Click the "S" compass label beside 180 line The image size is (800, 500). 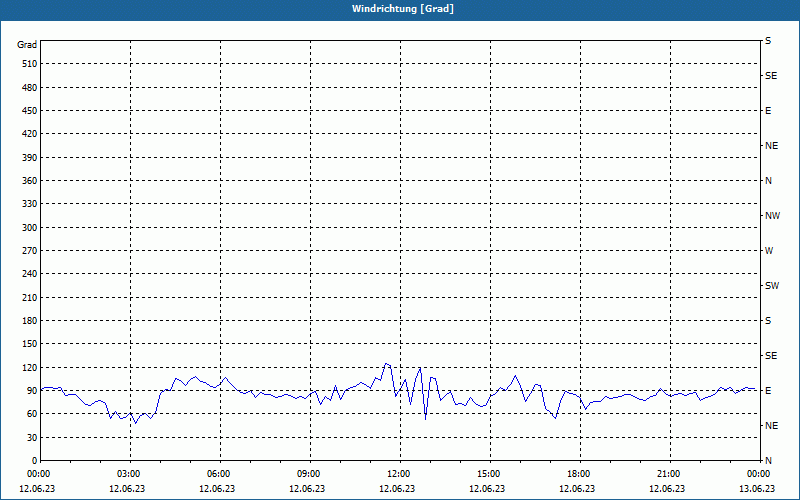pyautogui.click(x=768, y=320)
